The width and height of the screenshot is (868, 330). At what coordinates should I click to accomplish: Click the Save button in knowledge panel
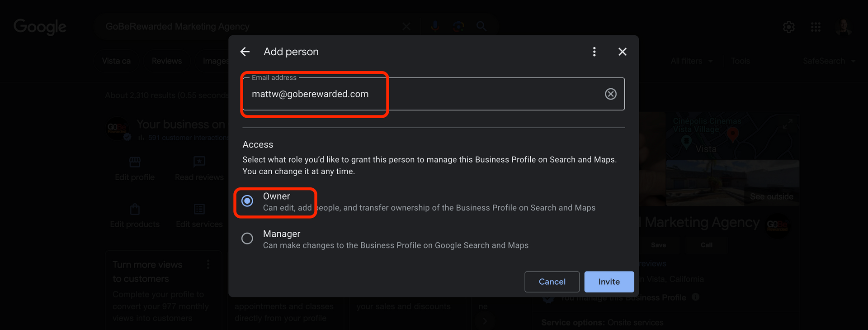pos(658,245)
